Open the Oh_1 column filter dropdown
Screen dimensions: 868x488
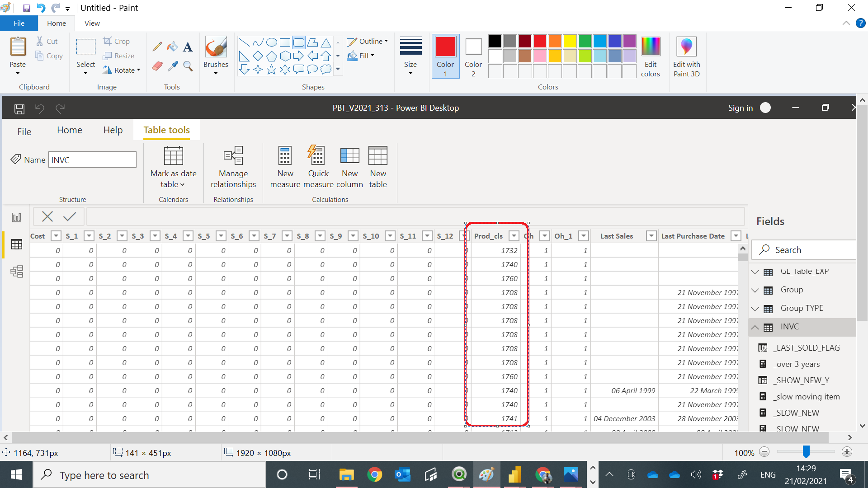pyautogui.click(x=584, y=236)
